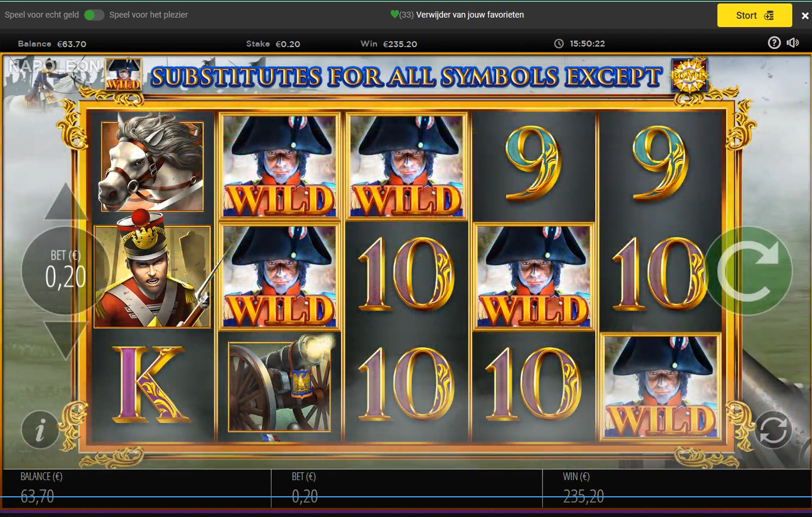This screenshot has height=517, width=812.
Task: Close the game overlay with the X
Action: point(805,15)
